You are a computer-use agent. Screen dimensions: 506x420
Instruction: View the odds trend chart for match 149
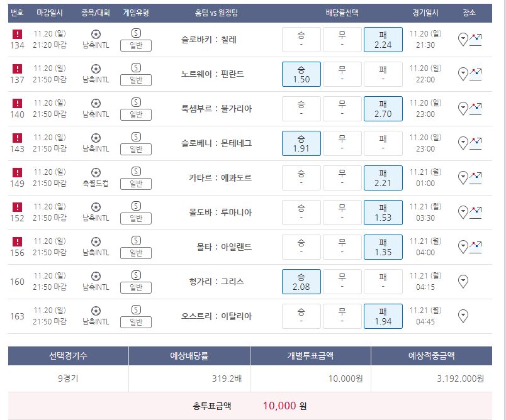pos(475,178)
